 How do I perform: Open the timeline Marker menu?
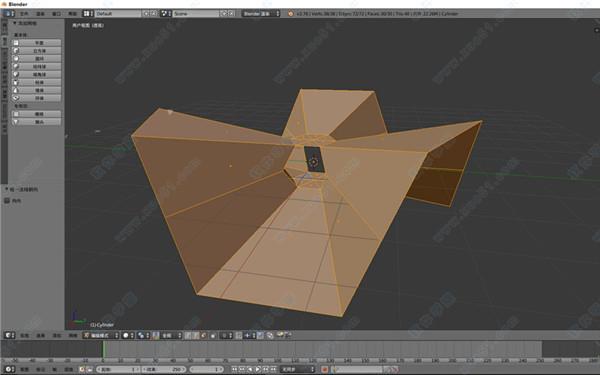point(41,369)
